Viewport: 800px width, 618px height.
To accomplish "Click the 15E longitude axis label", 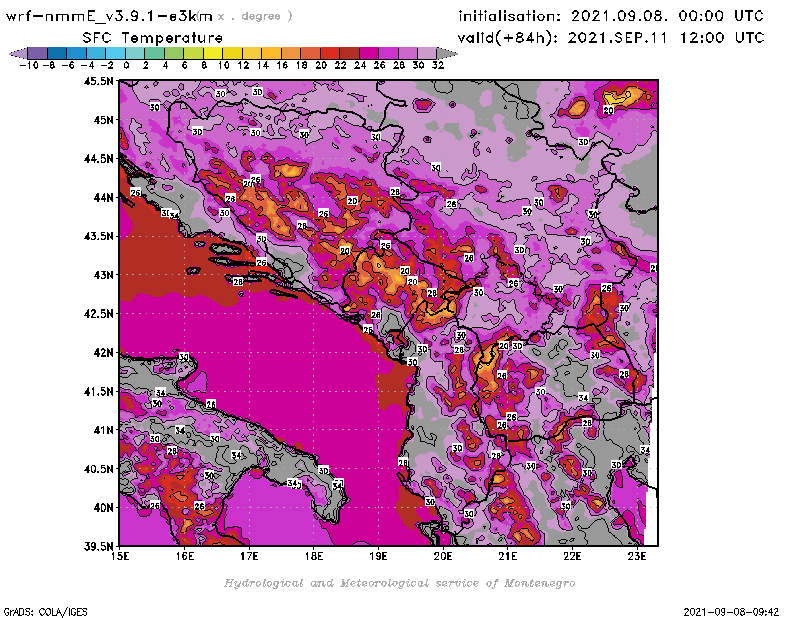I will pyautogui.click(x=121, y=556).
